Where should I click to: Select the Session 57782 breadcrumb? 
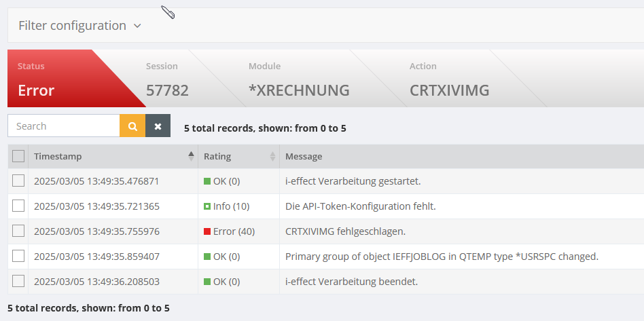(167, 79)
